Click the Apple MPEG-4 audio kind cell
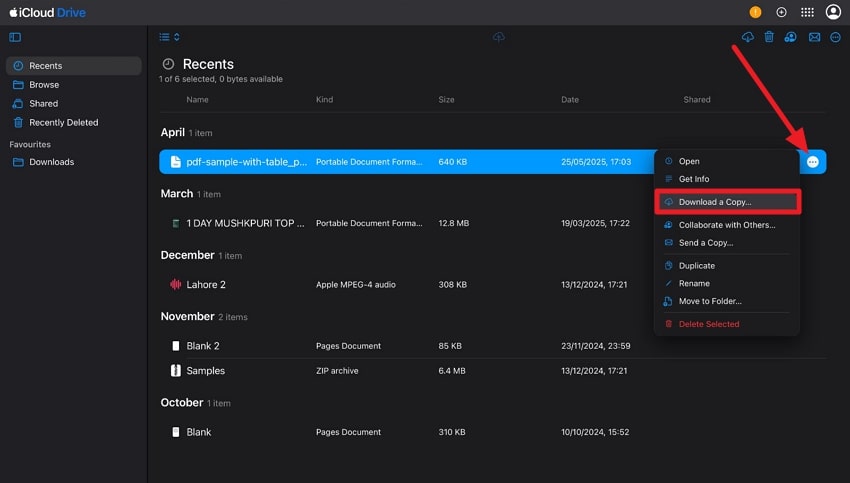The width and height of the screenshot is (850, 483). (356, 285)
